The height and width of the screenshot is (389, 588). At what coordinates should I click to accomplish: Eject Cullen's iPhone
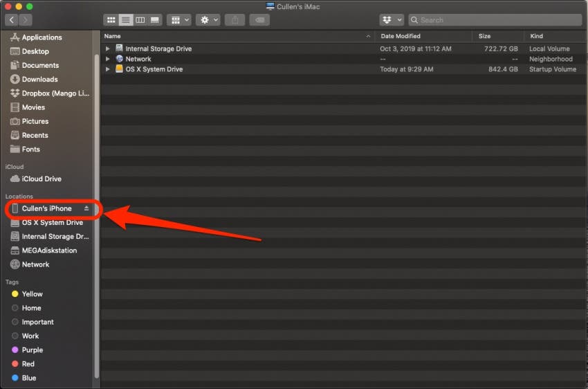click(x=86, y=208)
